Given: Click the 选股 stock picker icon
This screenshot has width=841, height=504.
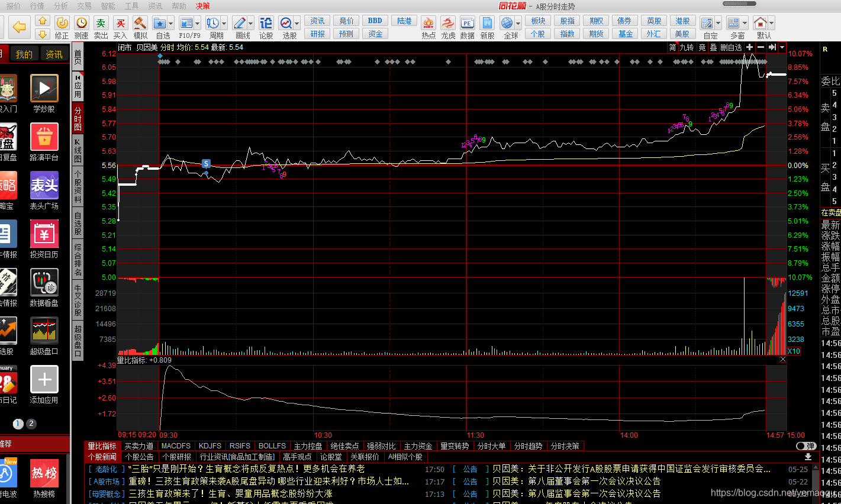Looking at the screenshot, I should pyautogui.click(x=286, y=23).
